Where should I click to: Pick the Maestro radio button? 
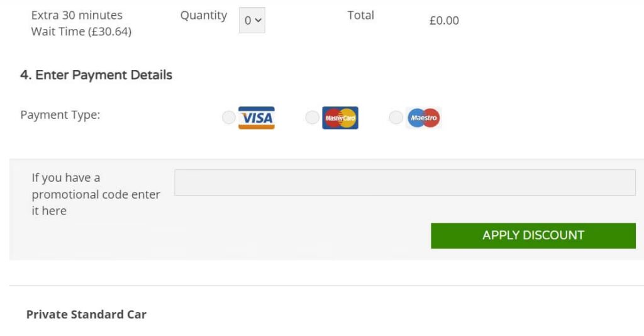point(396,118)
